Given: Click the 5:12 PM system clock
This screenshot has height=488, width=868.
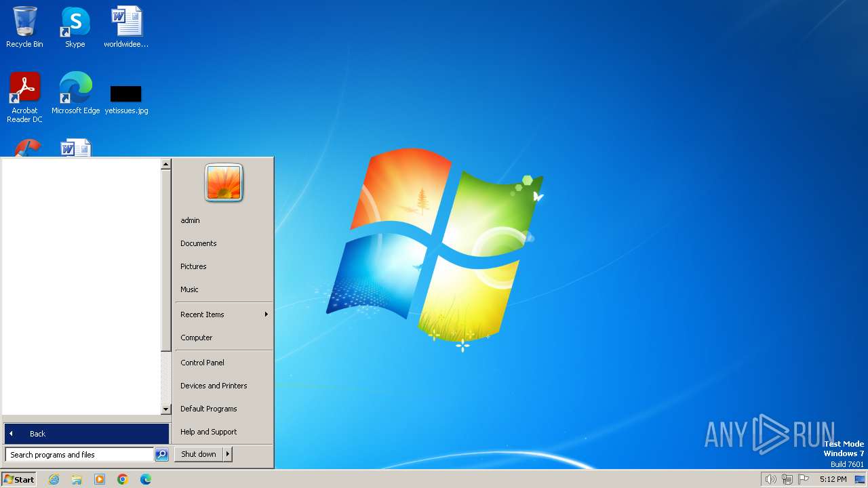Looking at the screenshot, I should tap(833, 479).
